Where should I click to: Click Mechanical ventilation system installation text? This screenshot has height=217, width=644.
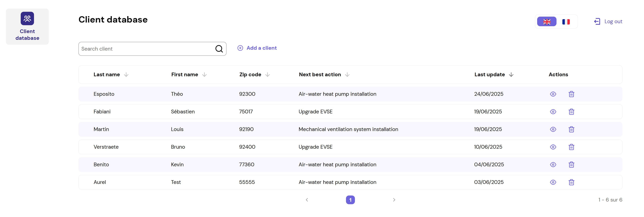[348, 129]
